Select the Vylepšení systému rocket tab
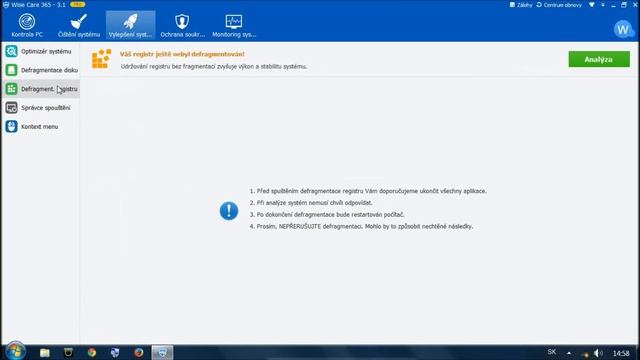 [x=131, y=25]
